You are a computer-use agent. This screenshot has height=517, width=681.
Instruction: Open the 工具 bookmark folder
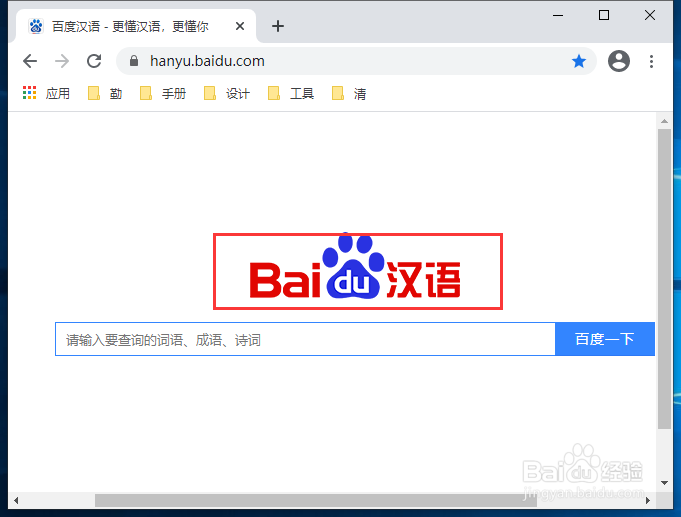click(291, 93)
